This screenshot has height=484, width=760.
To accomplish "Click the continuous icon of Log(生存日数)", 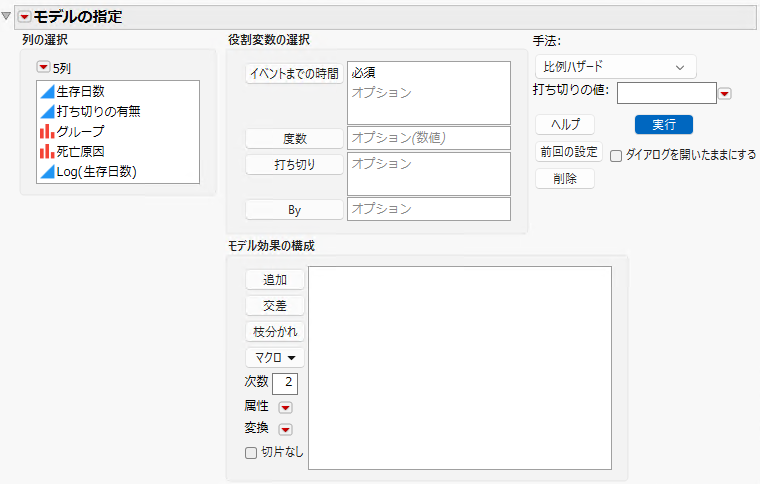I will point(48,172).
